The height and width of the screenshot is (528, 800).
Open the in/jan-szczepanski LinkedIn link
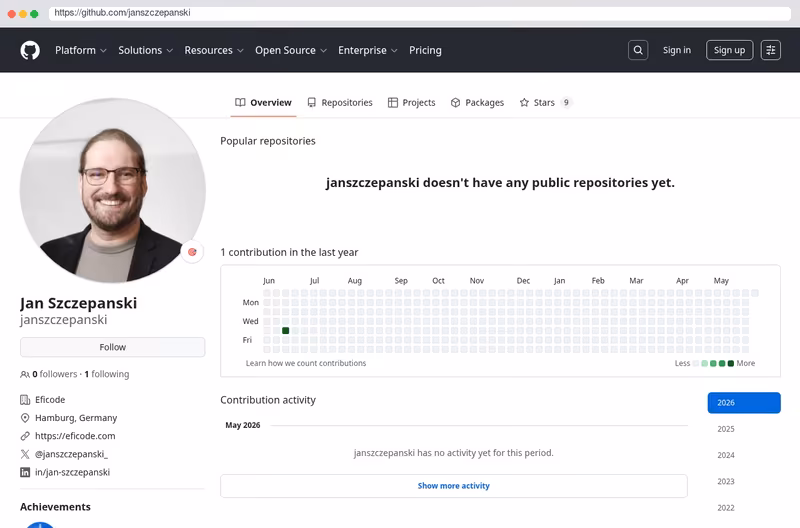(x=72, y=472)
